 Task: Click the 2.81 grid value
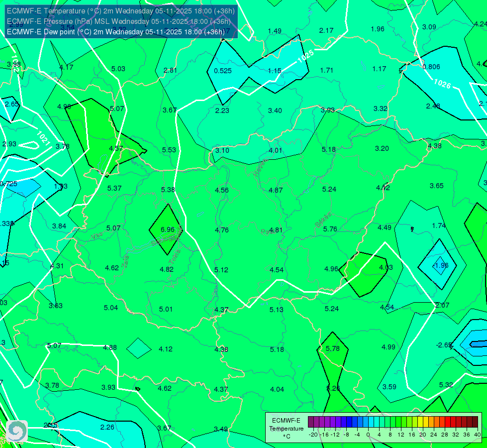click(170, 70)
